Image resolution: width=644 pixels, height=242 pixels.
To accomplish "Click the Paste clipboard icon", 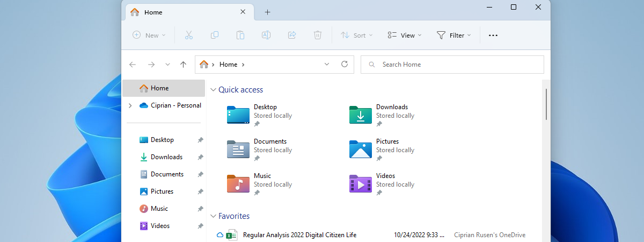I will (x=240, y=35).
